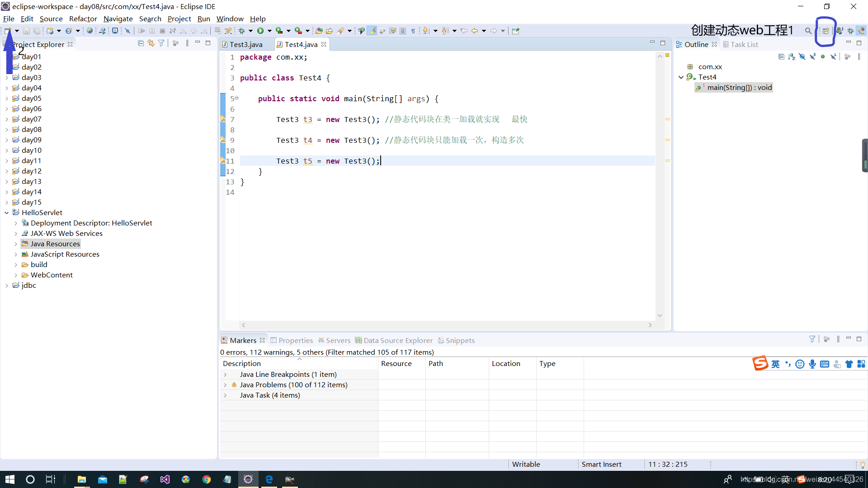The image size is (868, 488).
Task: Open the Servers view
Action: [338, 340]
